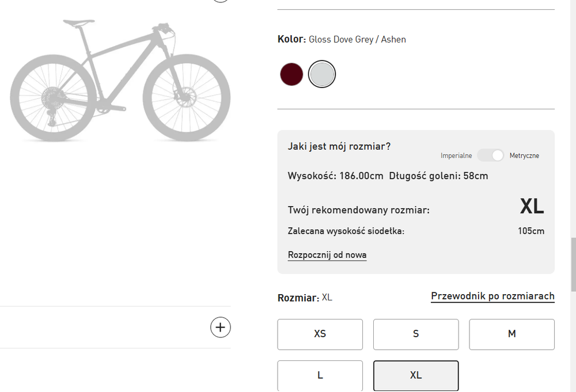This screenshot has width=576, height=392.
Task: Click the grey mountain bike image
Action: (x=120, y=81)
